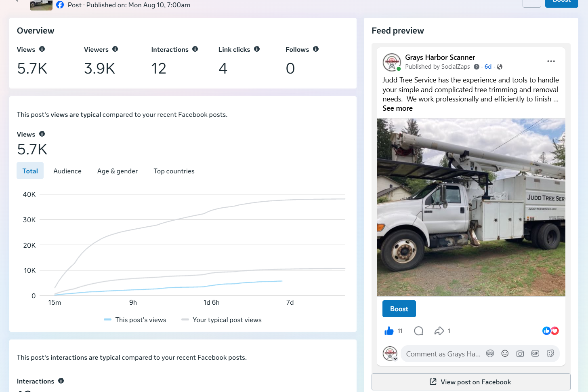This screenshot has height=392, width=588.
Task: Insert an avatar sticker in the comment
Action: click(x=490, y=354)
